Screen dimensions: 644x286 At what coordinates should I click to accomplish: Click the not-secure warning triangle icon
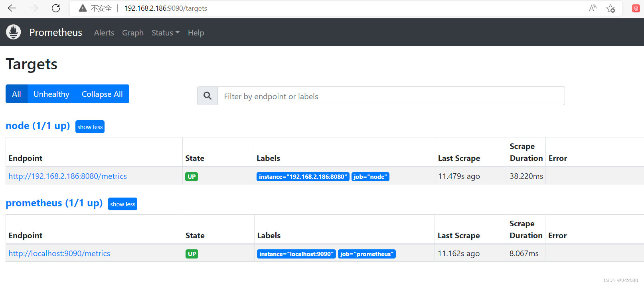point(83,8)
